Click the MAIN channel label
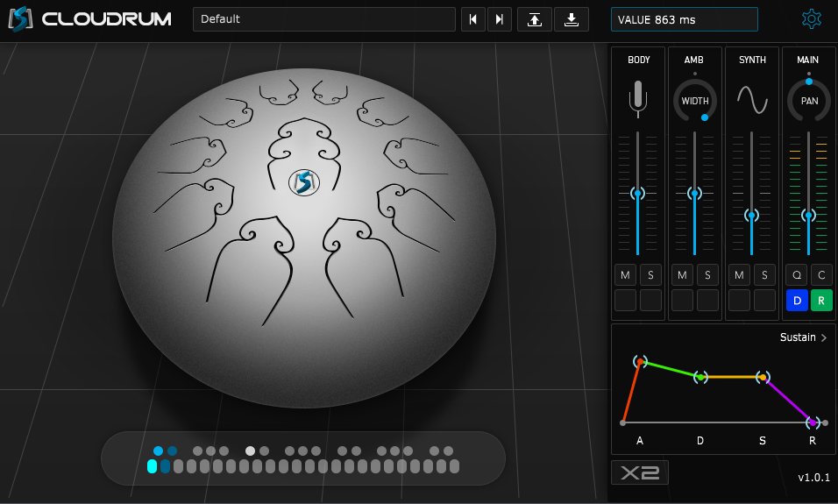Viewport: 838px width, 504px height. coord(807,60)
